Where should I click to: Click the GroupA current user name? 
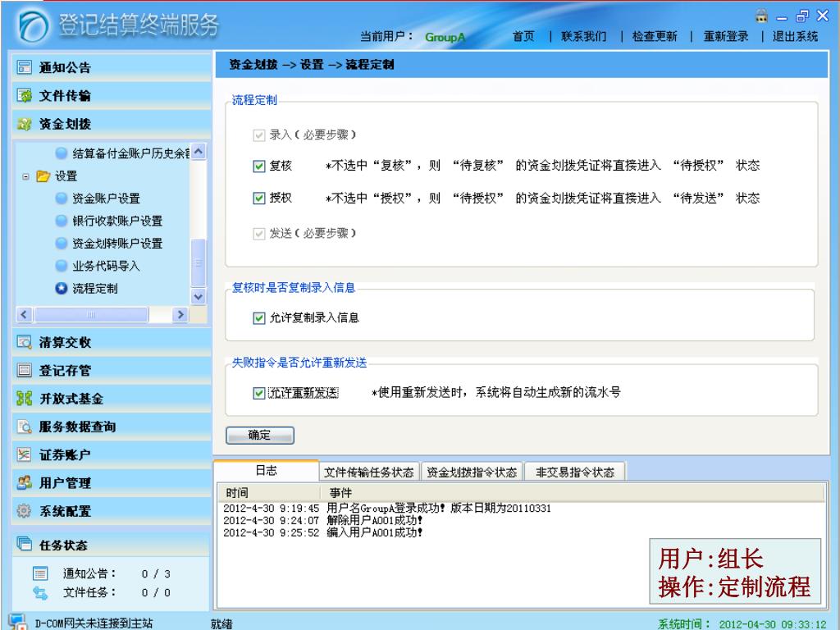pos(445,37)
